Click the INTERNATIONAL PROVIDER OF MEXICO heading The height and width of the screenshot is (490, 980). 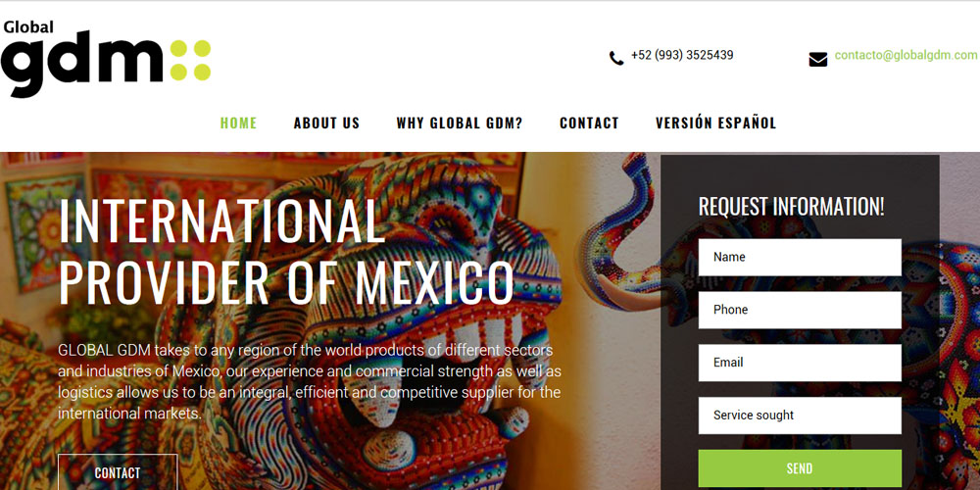[x=285, y=251]
